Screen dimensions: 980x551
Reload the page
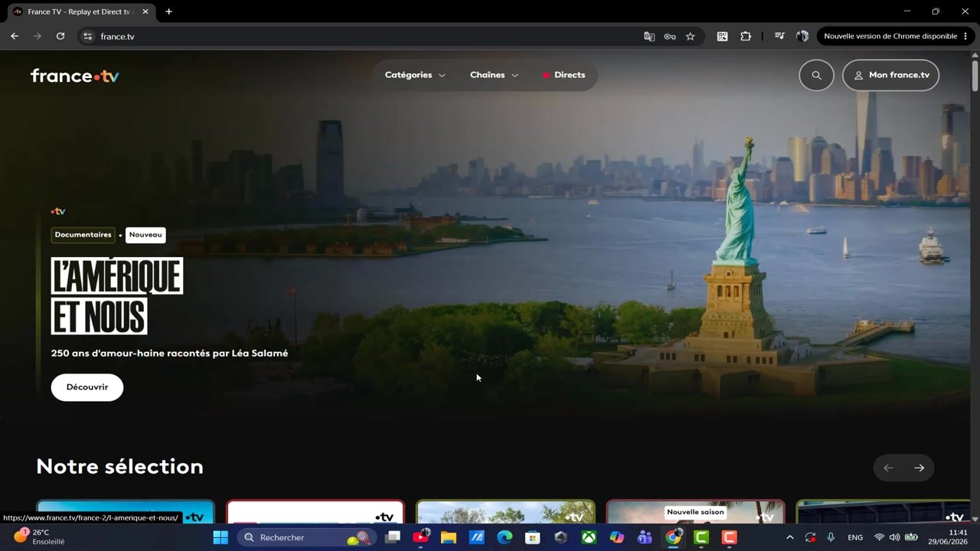(60, 36)
